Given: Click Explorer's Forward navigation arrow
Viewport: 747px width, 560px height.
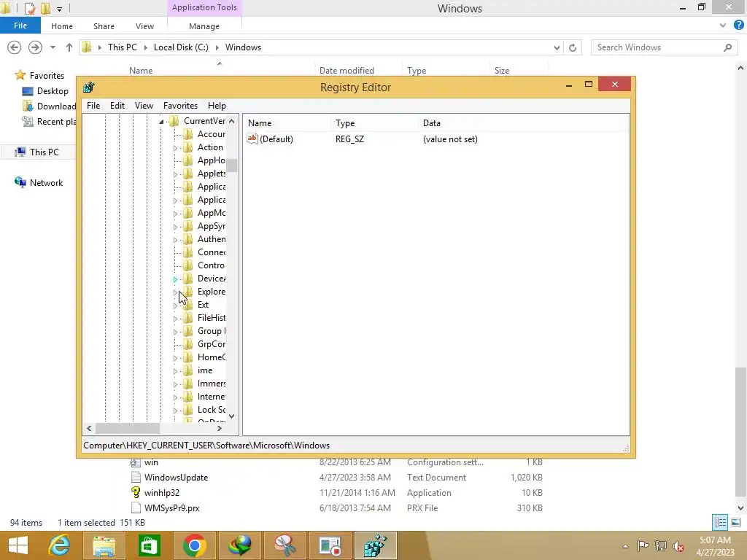Looking at the screenshot, I should [35, 47].
